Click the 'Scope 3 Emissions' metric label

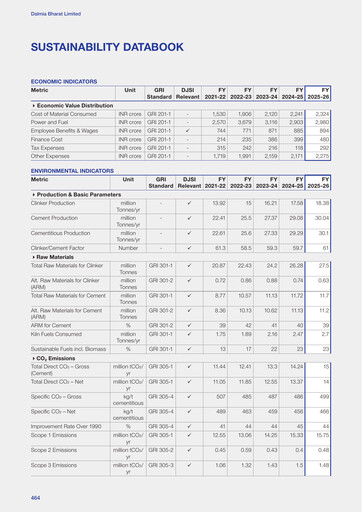point(54,465)
